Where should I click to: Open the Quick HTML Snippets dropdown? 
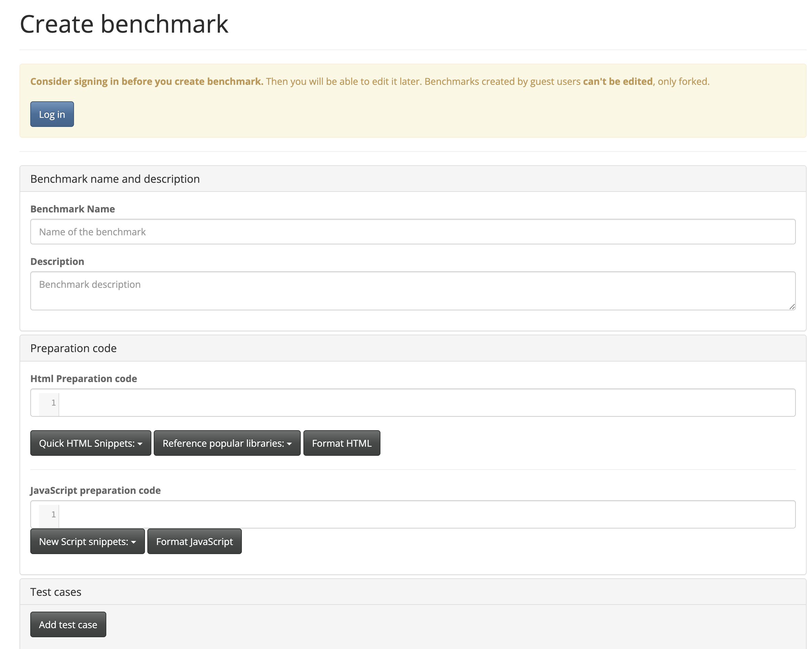point(90,443)
